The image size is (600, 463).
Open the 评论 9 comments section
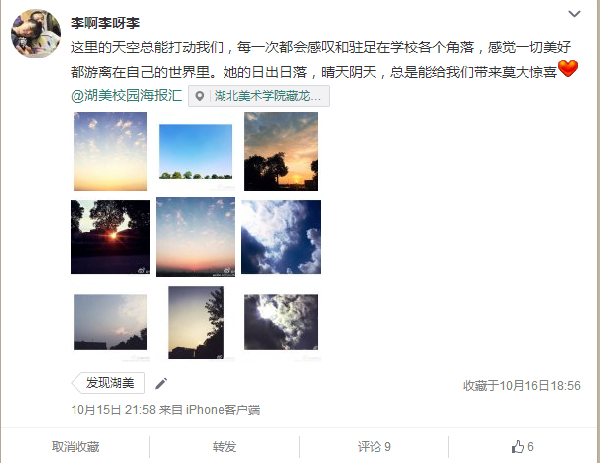(x=374, y=447)
